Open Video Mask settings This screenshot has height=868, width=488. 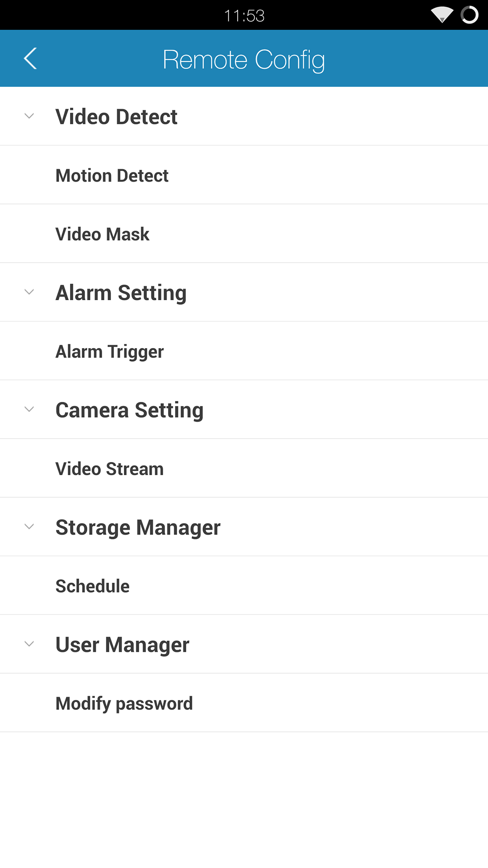(x=102, y=234)
